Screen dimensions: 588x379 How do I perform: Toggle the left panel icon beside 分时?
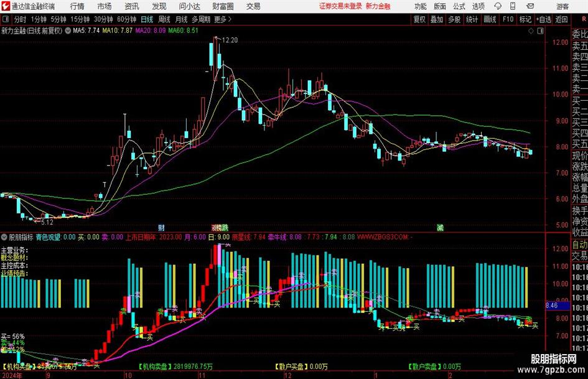(5, 19)
